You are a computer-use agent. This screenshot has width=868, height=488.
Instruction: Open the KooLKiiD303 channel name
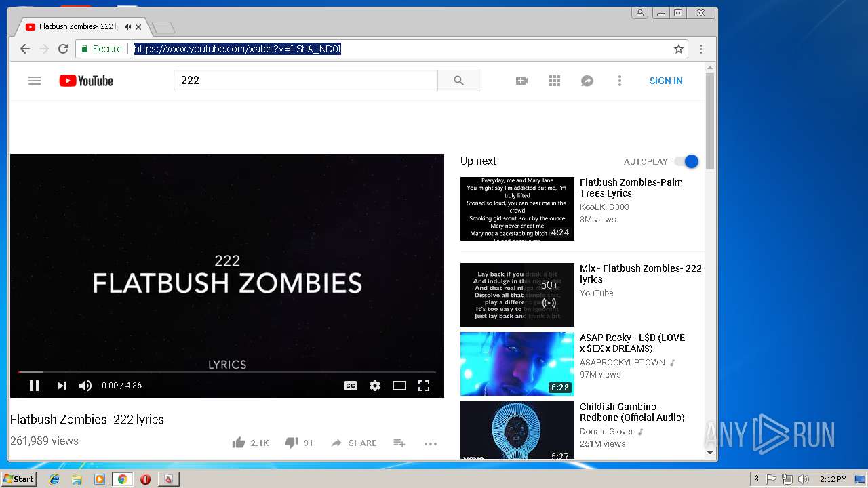(x=604, y=207)
